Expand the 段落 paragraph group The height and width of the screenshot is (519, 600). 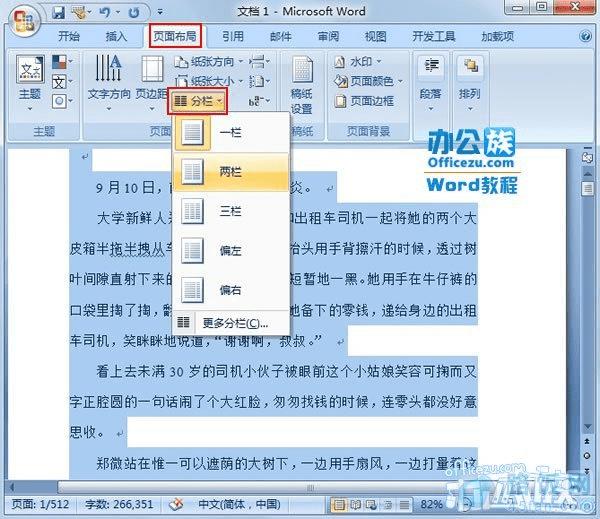click(x=431, y=83)
